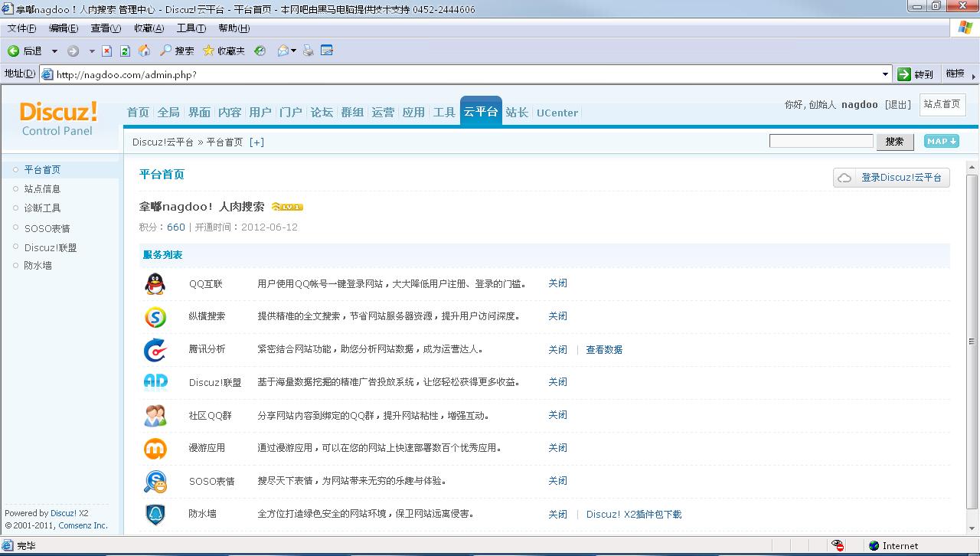
Task: Select 防水墙 in the sidebar
Action: (x=38, y=265)
